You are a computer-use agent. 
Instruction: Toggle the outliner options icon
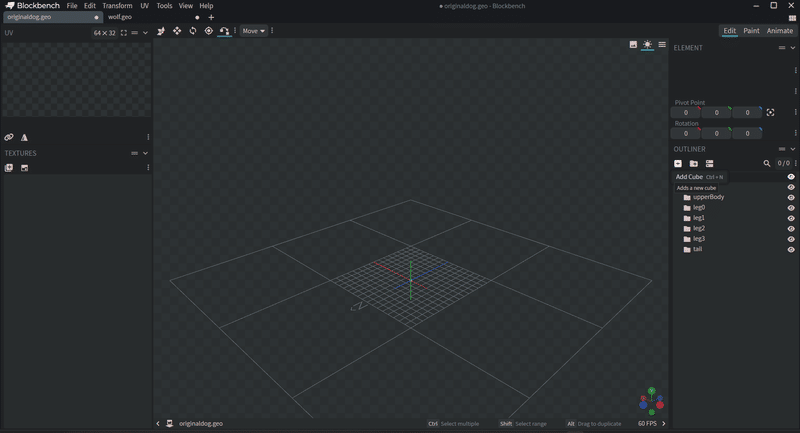click(x=709, y=163)
